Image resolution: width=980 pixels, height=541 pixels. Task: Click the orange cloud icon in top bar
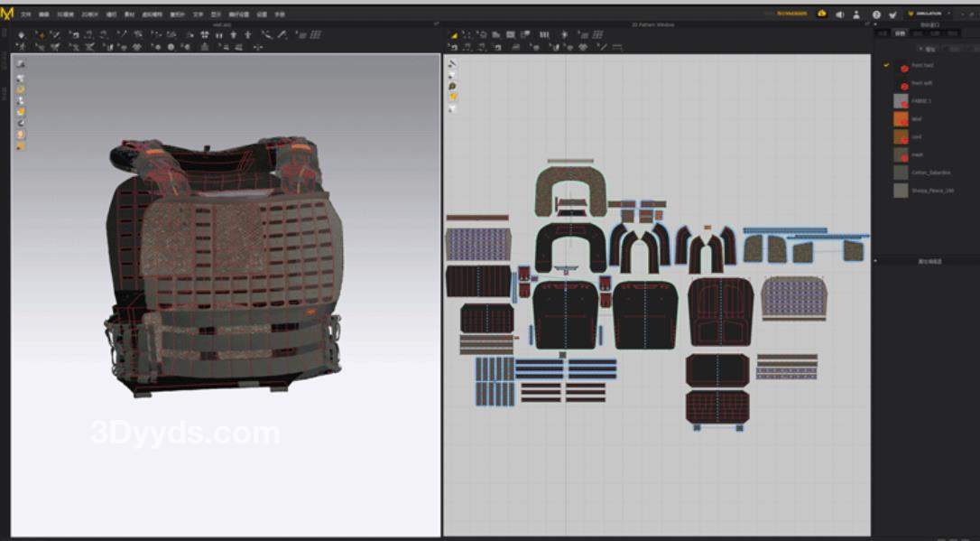pos(822,14)
